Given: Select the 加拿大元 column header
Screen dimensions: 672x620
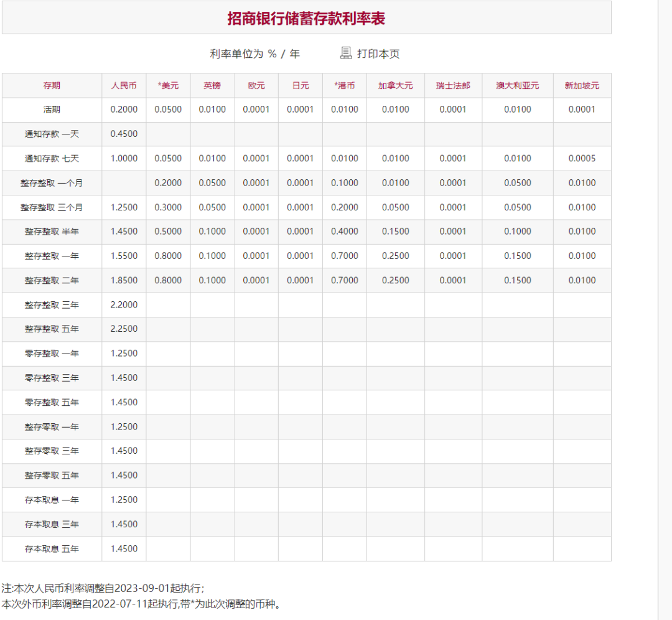Looking at the screenshot, I should [396, 85].
